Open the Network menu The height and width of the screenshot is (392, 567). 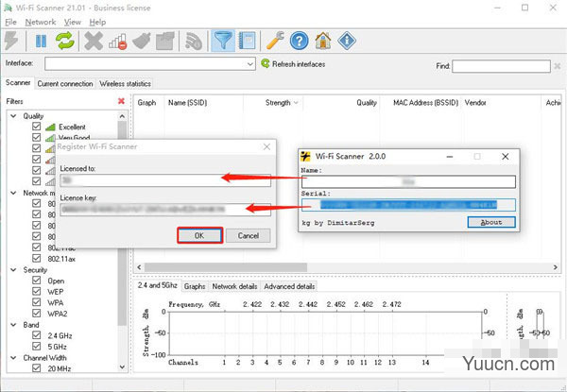point(41,22)
